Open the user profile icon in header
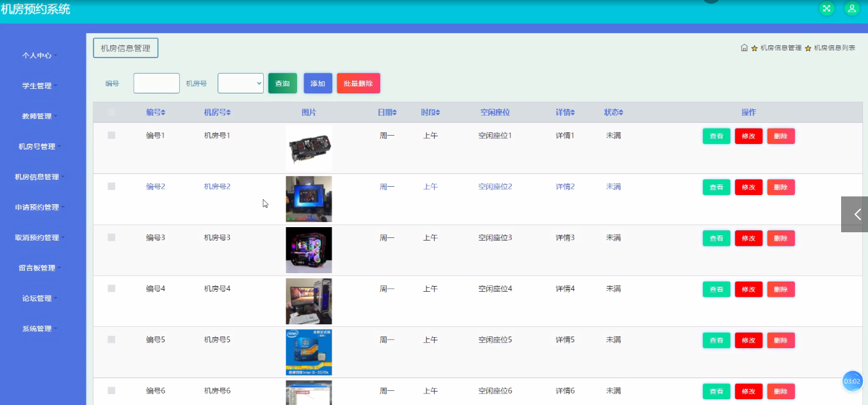Viewport: 868px width, 405px height. (851, 8)
